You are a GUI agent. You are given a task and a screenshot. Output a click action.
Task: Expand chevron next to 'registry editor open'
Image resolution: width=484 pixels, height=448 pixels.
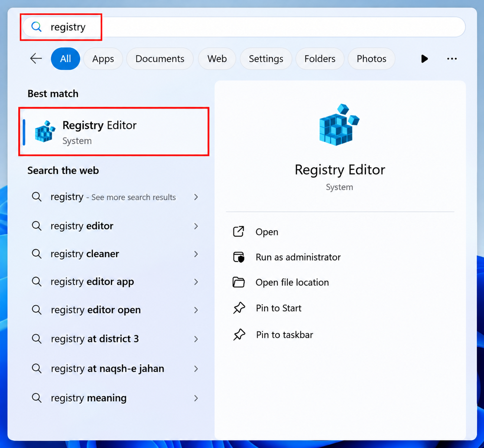point(196,310)
